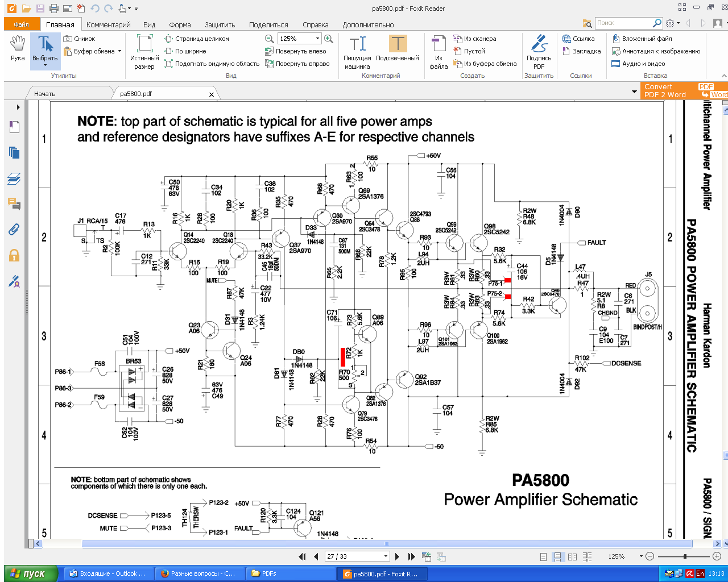
Task: Expand the navigation panel arrow
Action: (x=18, y=107)
